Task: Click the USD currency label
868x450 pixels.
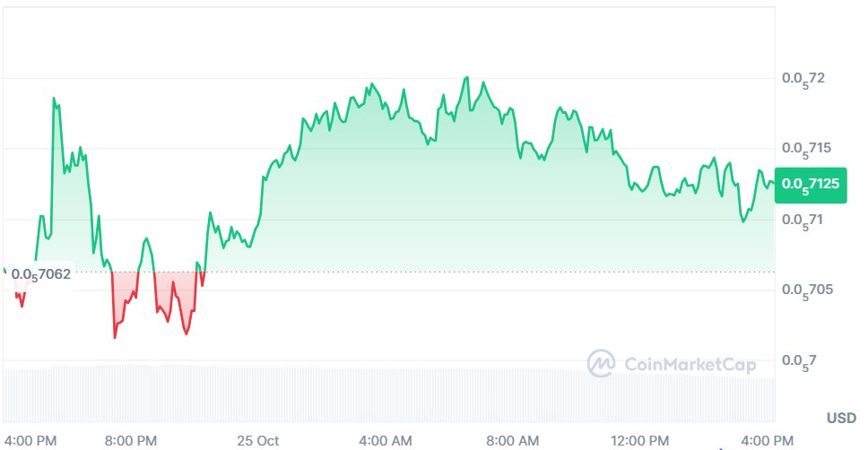Action: (841, 418)
